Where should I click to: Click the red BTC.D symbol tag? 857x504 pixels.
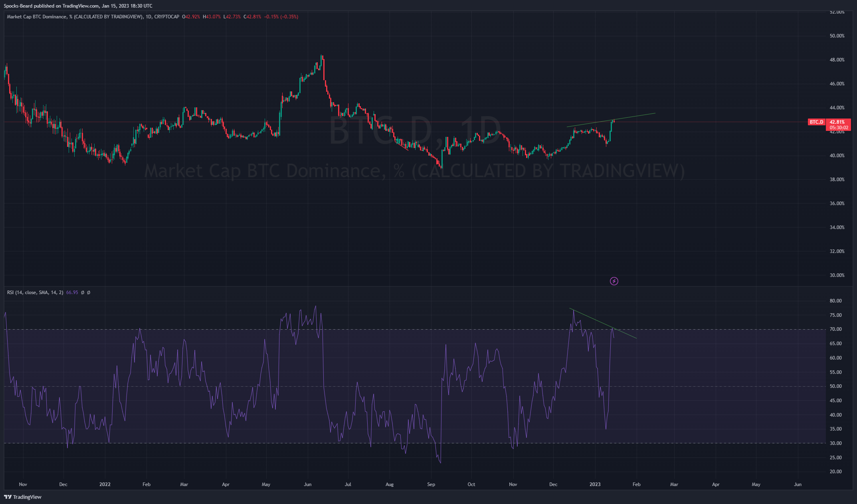click(816, 122)
